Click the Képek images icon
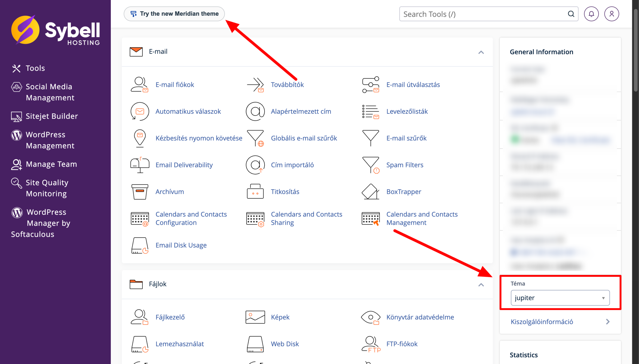This screenshot has height=364, width=639. coord(255,317)
